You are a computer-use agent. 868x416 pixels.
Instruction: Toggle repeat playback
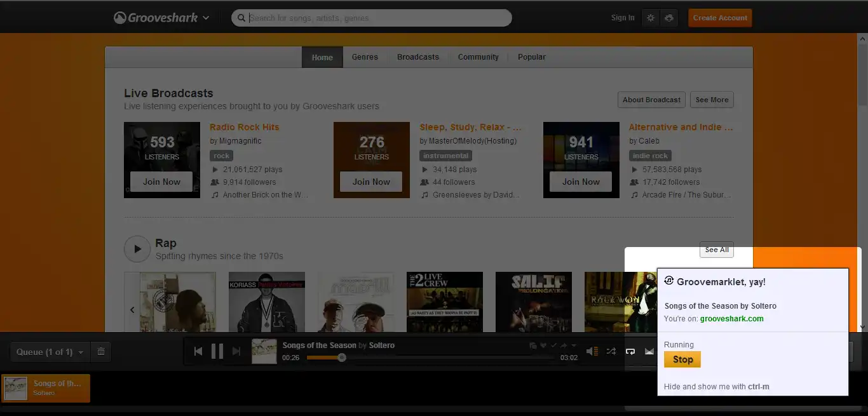[x=630, y=351]
